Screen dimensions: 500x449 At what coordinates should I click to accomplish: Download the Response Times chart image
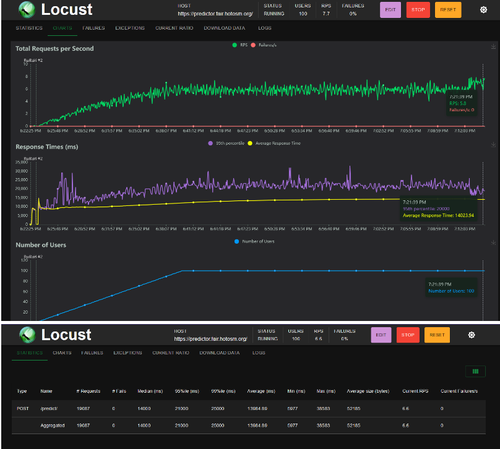coord(493,145)
